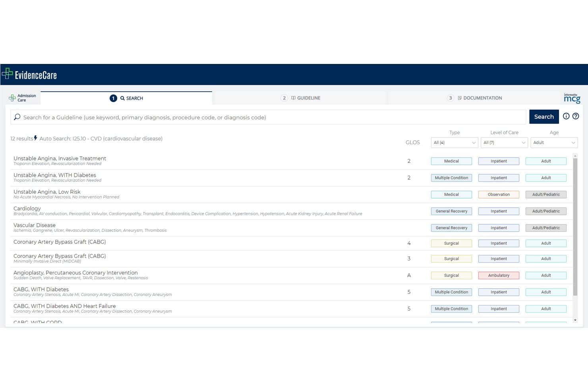Select the Cardiology guideline row

(291, 211)
